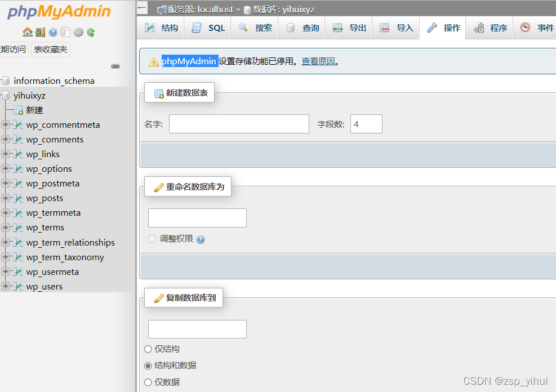Click the wp_posts table icon
This screenshot has width=556, height=392.
(17, 198)
